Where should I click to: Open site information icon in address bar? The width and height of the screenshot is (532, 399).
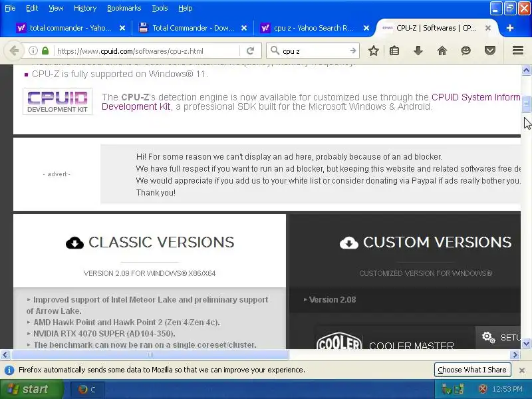(x=33, y=51)
